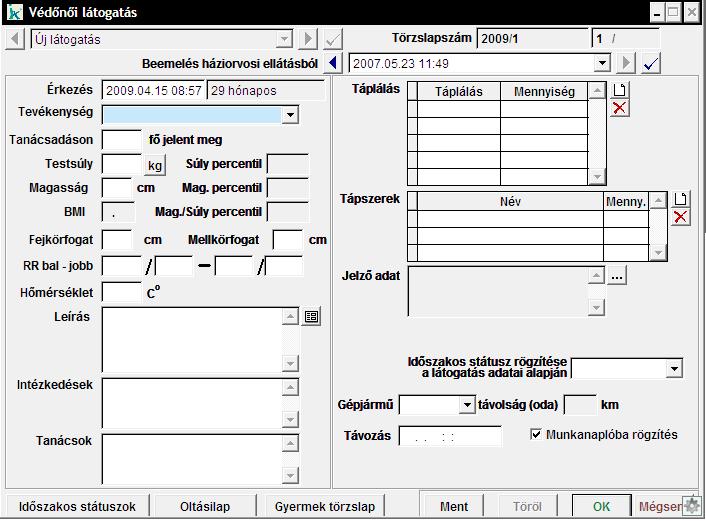Click blue checkmark beside the 2007.05.23 date dropdown

pos(651,63)
